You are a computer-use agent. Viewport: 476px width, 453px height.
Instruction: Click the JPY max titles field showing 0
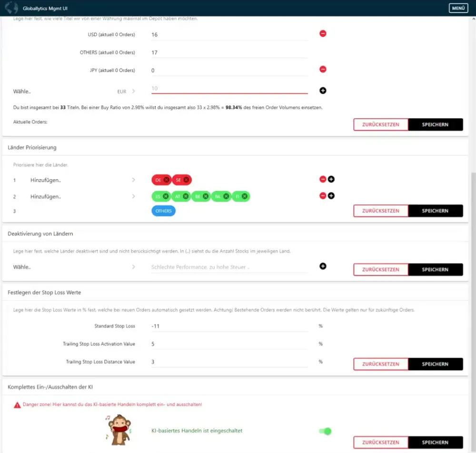coord(229,70)
